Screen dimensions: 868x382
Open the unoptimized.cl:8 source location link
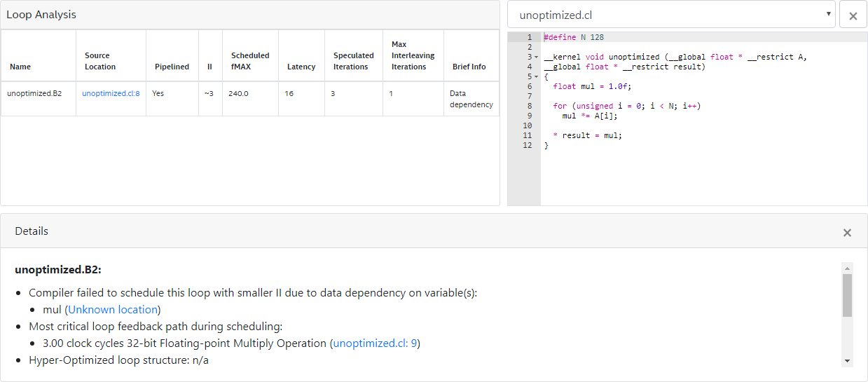click(111, 93)
